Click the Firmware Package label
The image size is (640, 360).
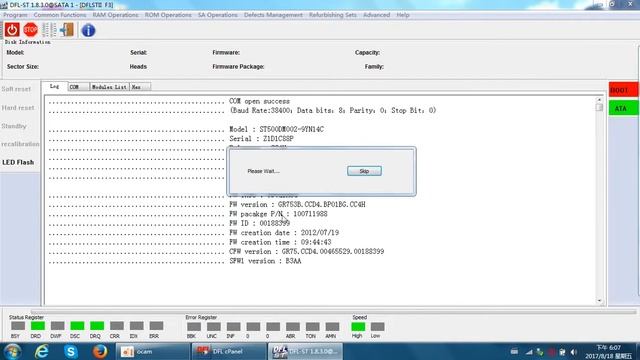[238, 67]
